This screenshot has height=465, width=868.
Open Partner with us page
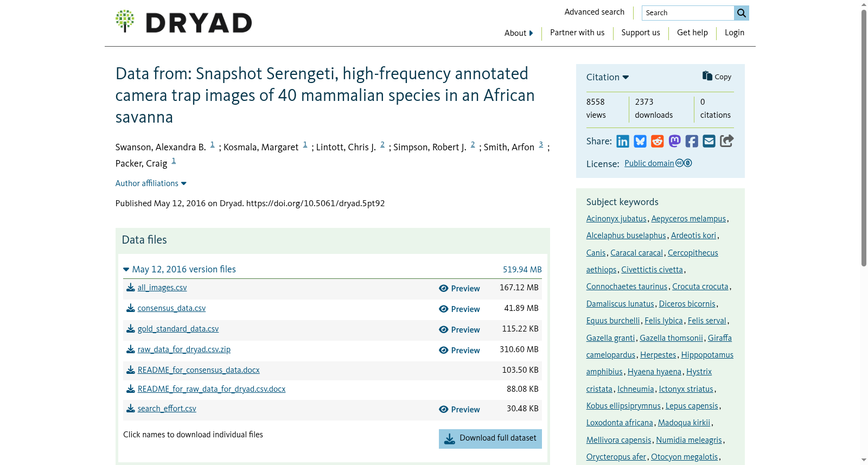(577, 33)
